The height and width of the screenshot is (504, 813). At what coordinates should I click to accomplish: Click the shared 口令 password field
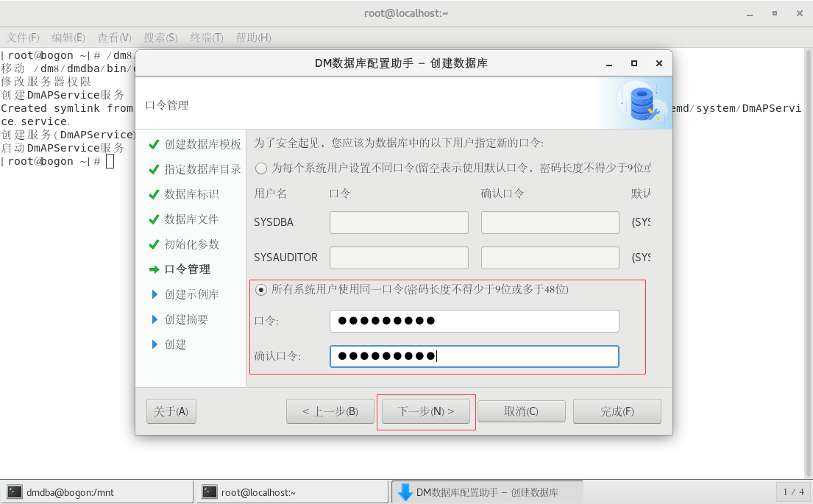475,321
